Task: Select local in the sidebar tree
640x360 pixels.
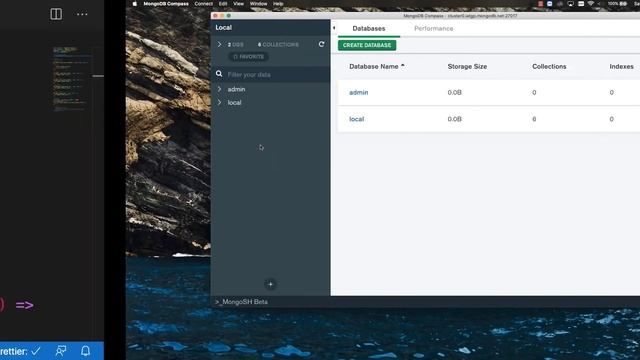Action: coord(234,102)
